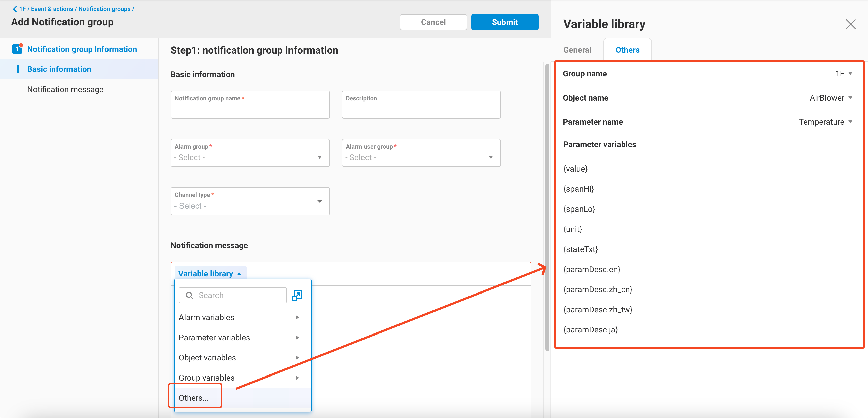Click the pop-out window icon beside Search
Viewport: 868px width, 418px height.
point(297,295)
